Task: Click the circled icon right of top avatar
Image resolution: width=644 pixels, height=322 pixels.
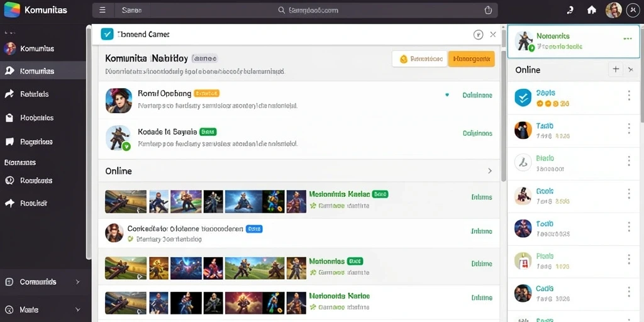Action: click(633, 10)
